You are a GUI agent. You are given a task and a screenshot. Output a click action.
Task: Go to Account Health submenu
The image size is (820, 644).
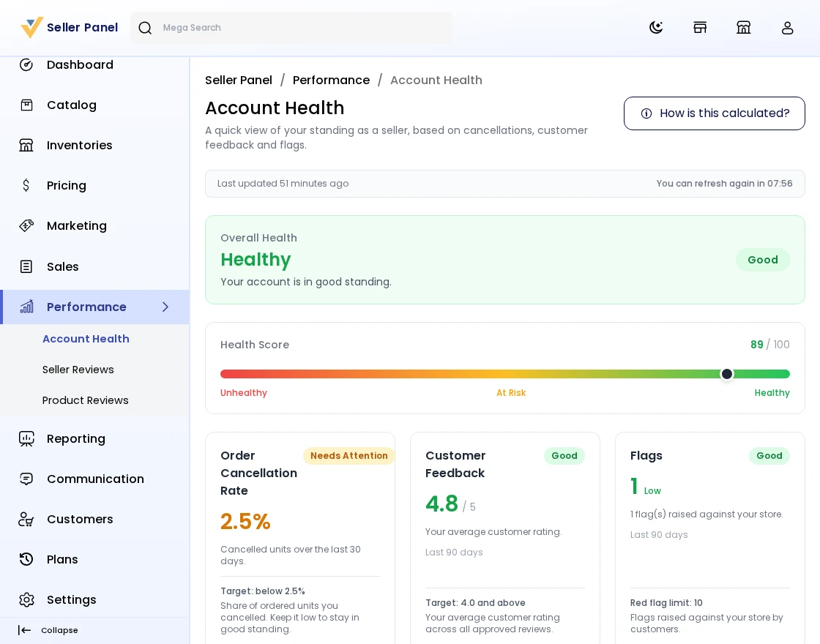click(86, 339)
